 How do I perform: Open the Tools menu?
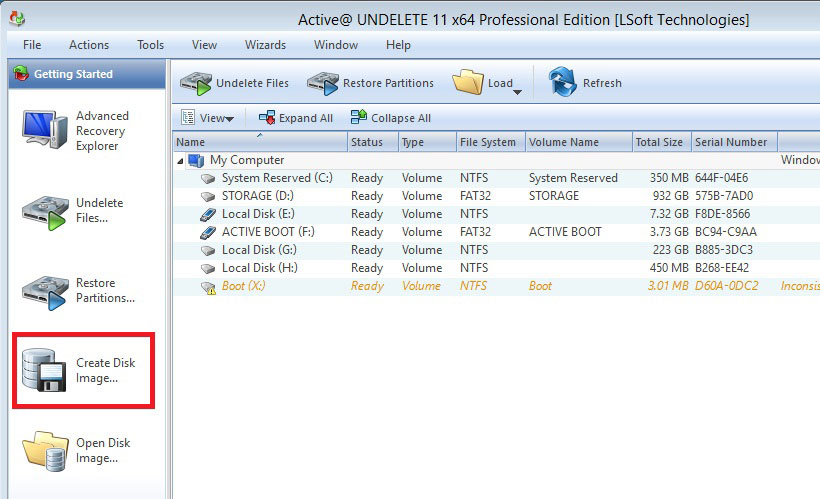pyautogui.click(x=151, y=45)
